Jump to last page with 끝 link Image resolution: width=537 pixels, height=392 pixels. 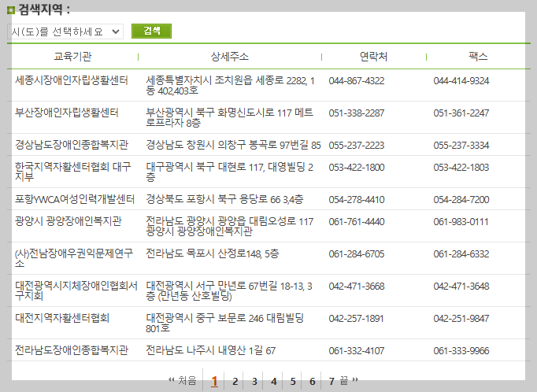pos(349,380)
